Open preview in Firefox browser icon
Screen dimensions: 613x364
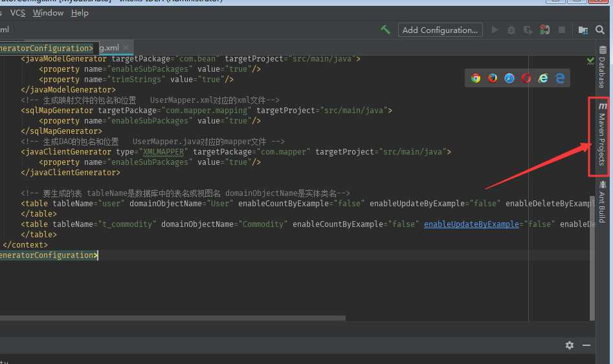(493, 78)
